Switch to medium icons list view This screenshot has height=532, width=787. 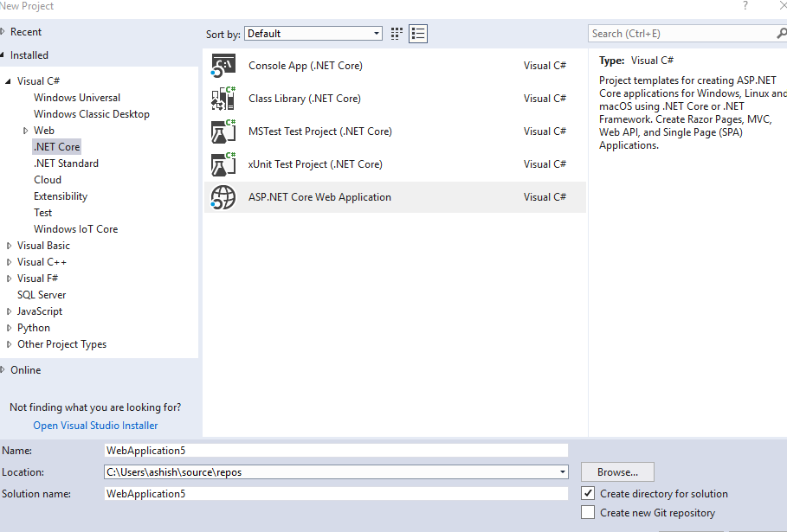pos(418,34)
